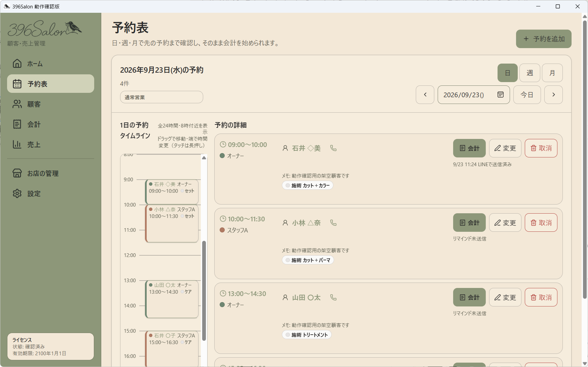Start 会計 for 石井 ◇美 reservation
This screenshot has height=367, width=588.
pos(469,148)
